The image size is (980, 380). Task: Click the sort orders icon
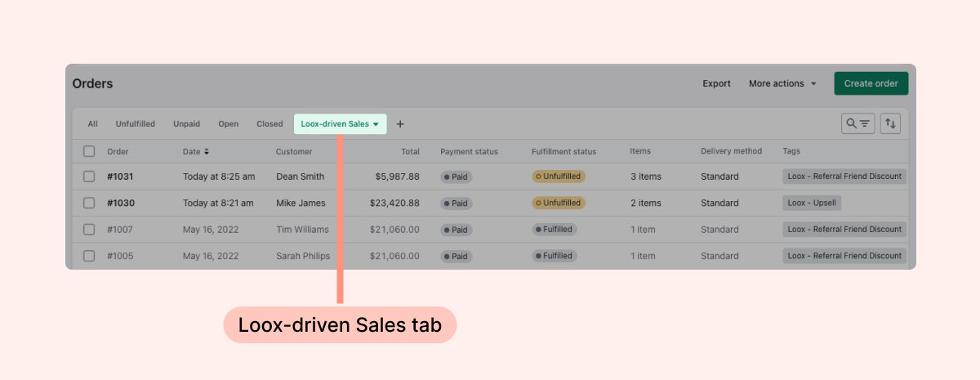pyautogui.click(x=890, y=123)
